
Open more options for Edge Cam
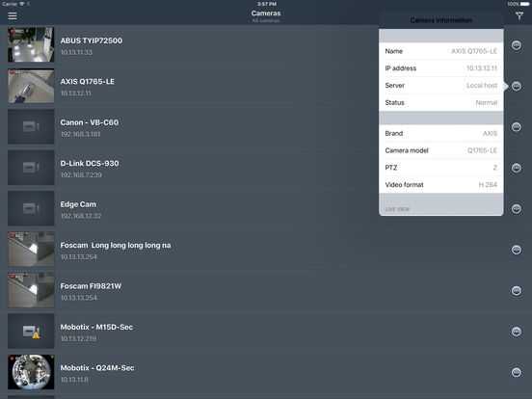tap(516, 209)
